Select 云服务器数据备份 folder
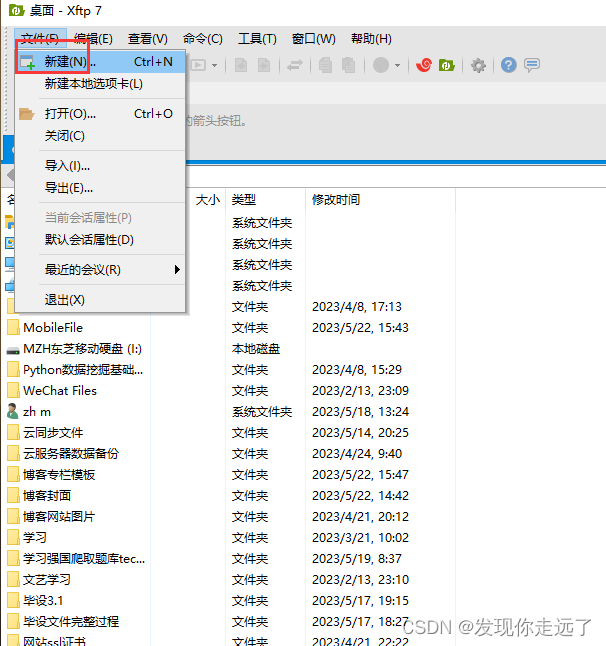The width and height of the screenshot is (606, 646). click(x=71, y=454)
